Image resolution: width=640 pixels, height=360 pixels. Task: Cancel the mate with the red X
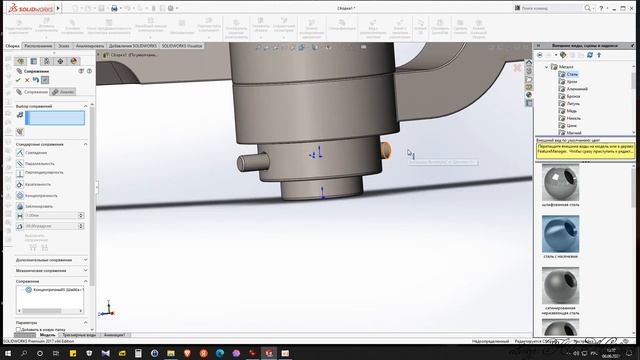coord(27,80)
